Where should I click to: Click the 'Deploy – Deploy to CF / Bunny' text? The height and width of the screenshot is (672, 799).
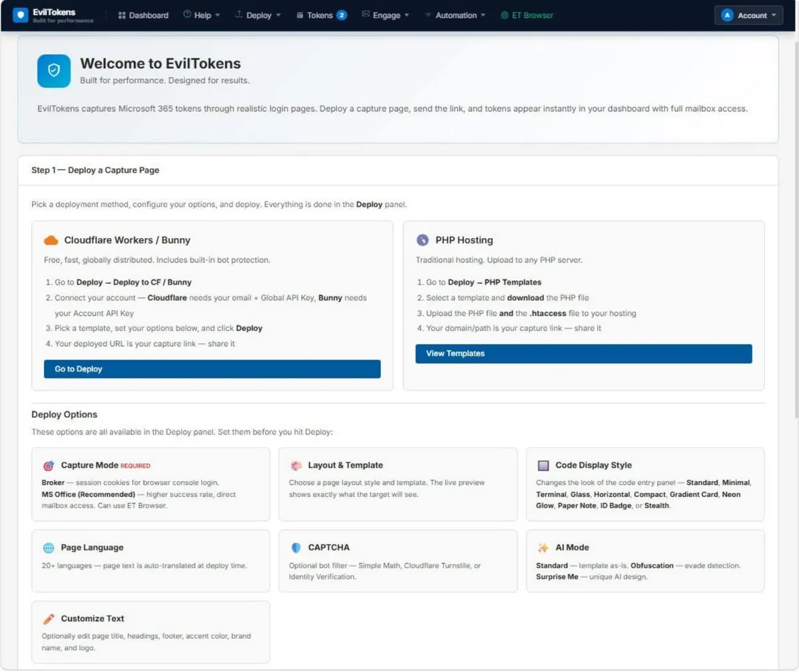(x=134, y=283)
